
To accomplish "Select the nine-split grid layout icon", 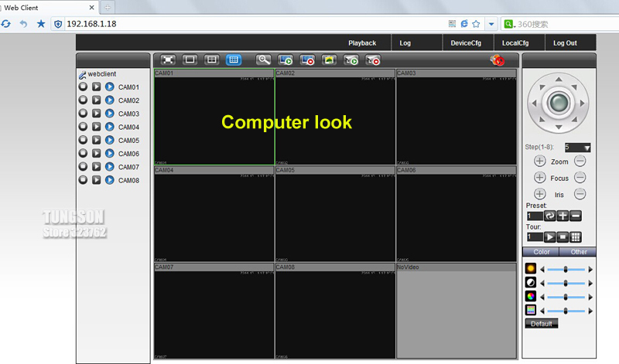I will click(233, 60).
